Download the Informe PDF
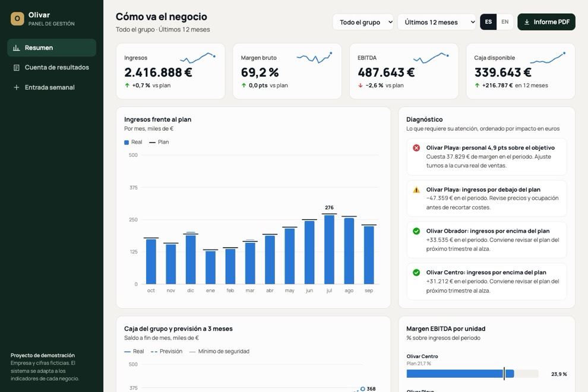Viewport: 588px width, 392px height. tap(546, 22)
